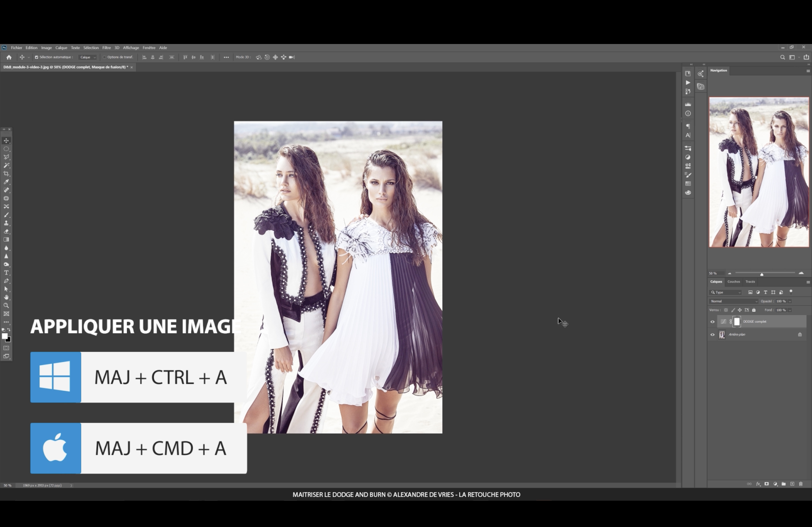Hide the DODGE complet layer
The width and height of the screenshot is (812, 527).
coord(712,322)
